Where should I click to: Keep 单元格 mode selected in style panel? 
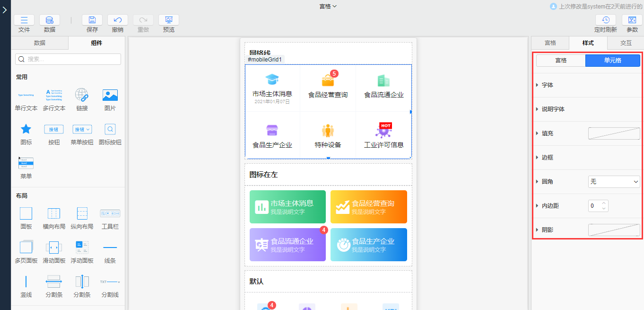[613, 60]
